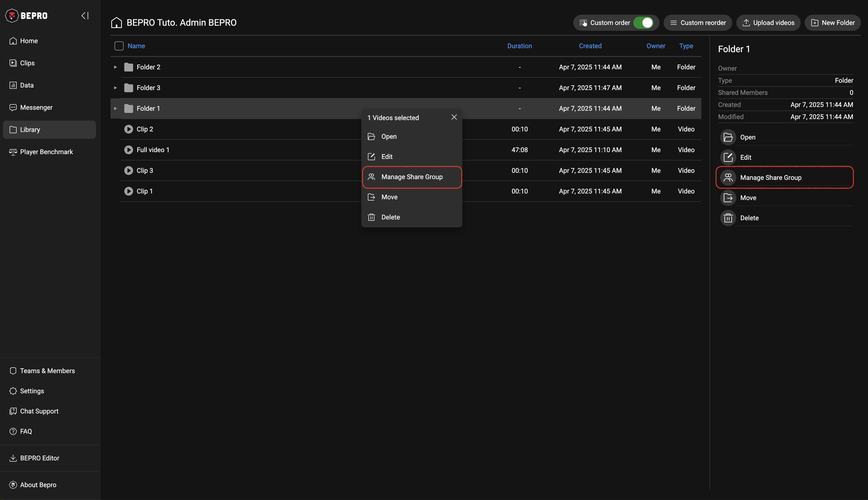Collapse the sidebar using arrow icon
This screenshot has width=868, height=500.
pos(85,15)
